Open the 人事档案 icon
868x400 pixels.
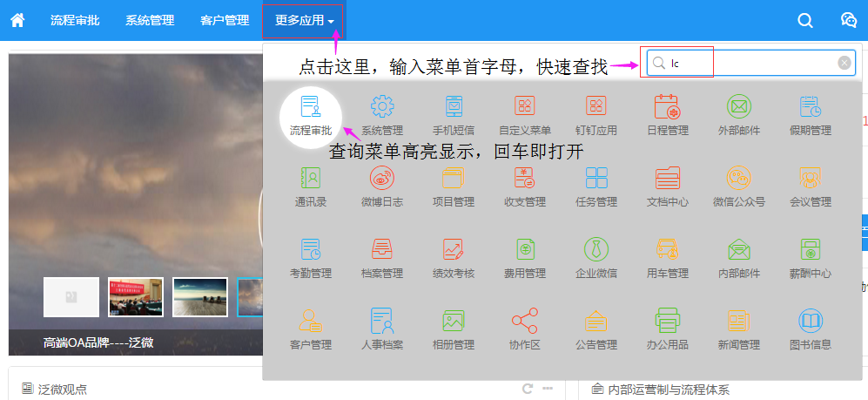pyautogui.click(x=382, y=321)
